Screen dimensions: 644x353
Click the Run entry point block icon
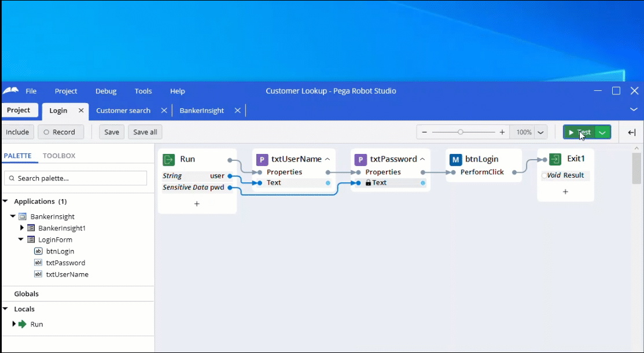click(x=169, y=160)
